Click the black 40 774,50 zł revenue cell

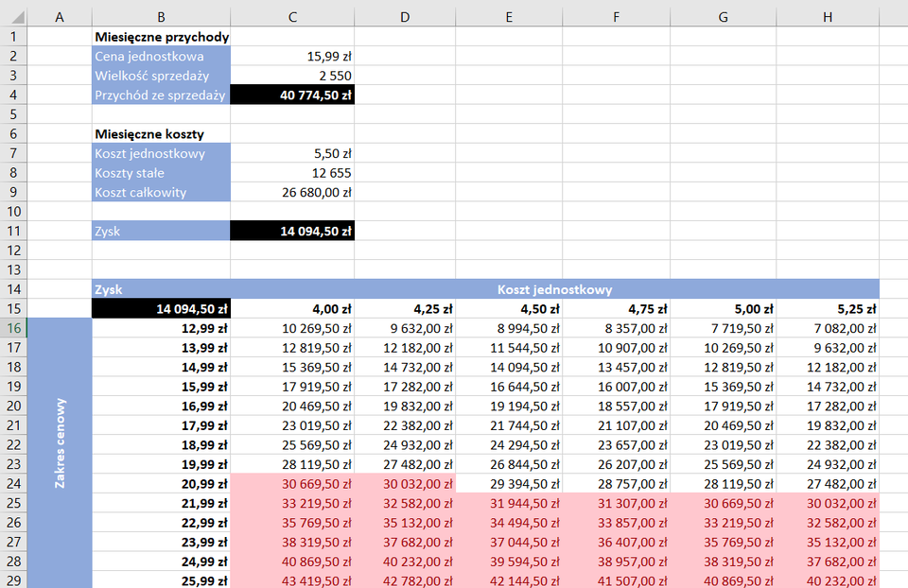(x=292, y=95)
